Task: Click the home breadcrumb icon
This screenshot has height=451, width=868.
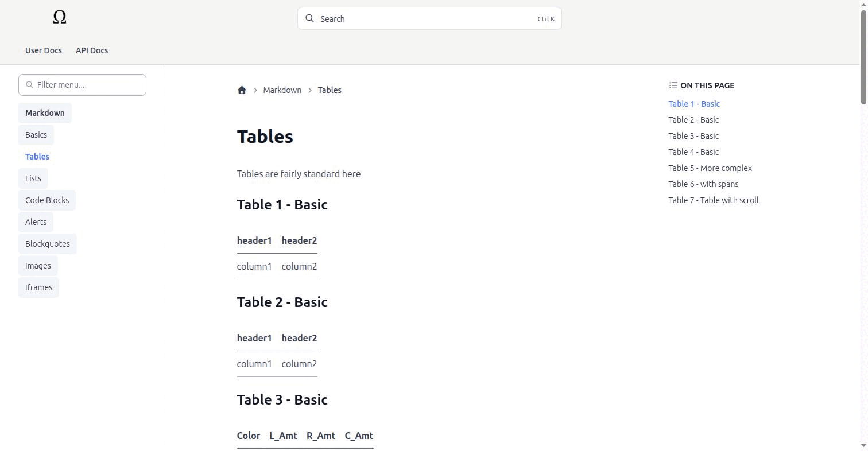Action: (242, 90)
